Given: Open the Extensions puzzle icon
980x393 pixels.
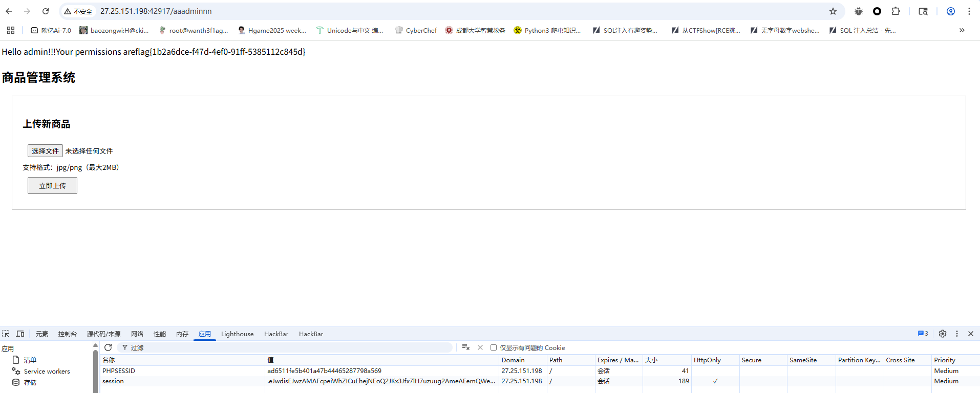Looking at the screenshot, I should tap(896, 11).
